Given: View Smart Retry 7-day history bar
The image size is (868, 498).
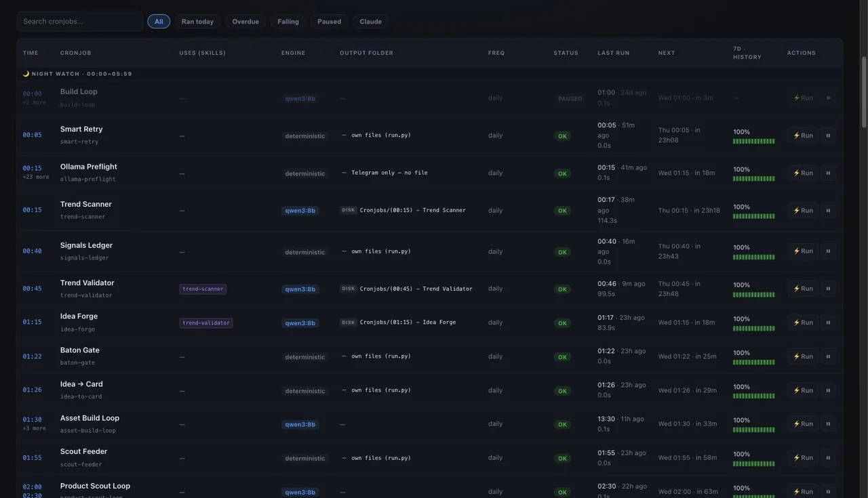Looking at the screenshot, I should pyautogui.click(x=754, y=142).
